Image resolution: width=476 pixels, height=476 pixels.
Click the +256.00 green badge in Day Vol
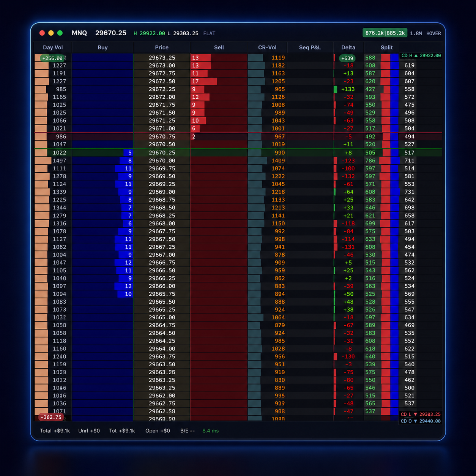coord(52,58)
